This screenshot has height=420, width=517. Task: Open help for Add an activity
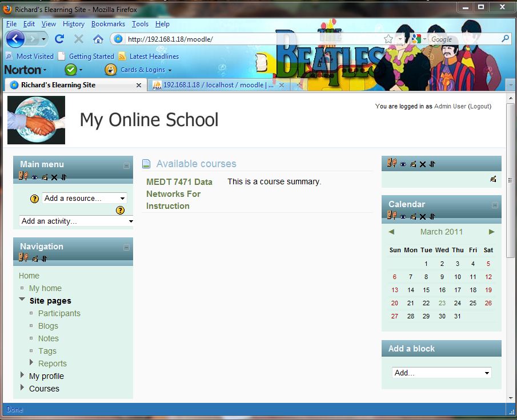[x=121, y=210]
